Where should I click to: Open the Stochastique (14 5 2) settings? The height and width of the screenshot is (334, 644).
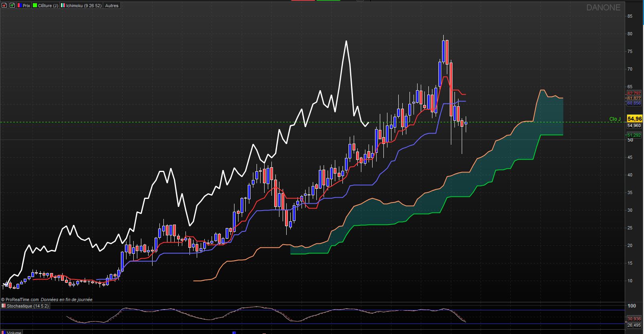click(25, 306)
